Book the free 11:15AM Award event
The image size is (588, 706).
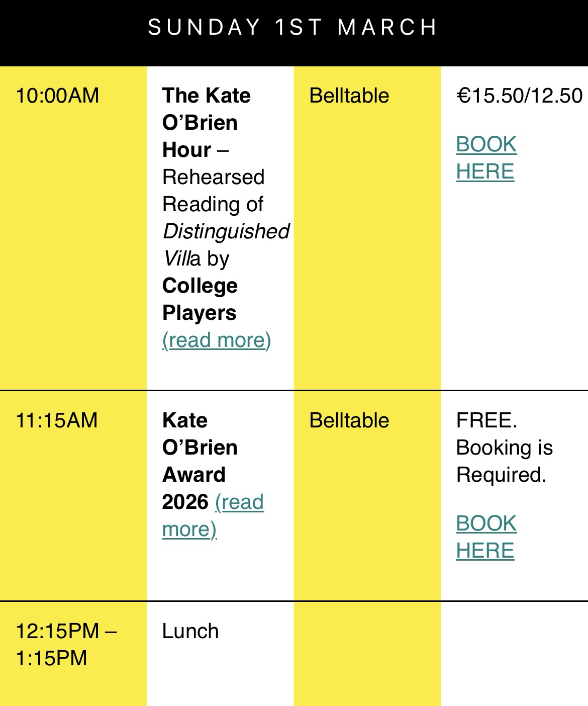pyautogui.click(x=486, y=537)
